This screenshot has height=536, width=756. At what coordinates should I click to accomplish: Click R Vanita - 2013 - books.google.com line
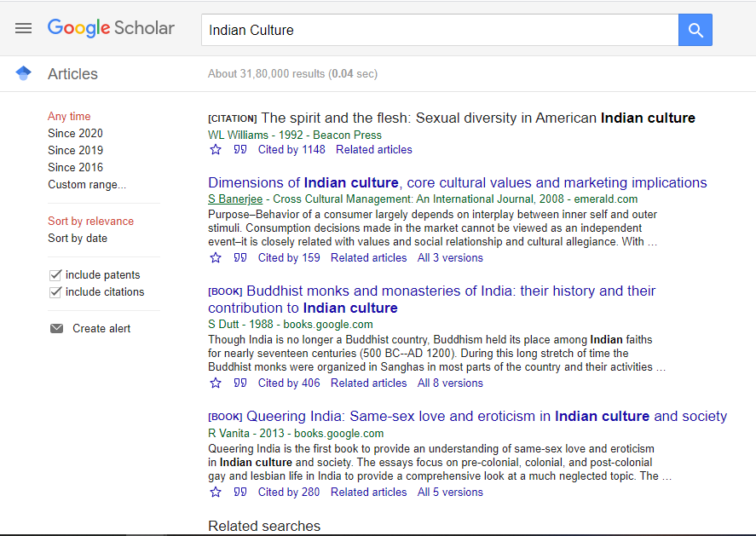(x=296, y=434)
